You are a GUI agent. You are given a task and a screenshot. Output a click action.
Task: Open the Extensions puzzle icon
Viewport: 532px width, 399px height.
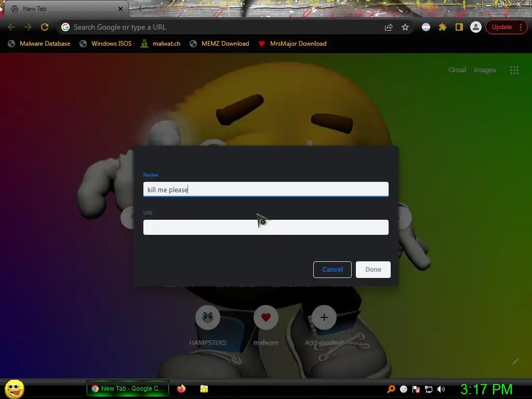(x=443, y=27)
